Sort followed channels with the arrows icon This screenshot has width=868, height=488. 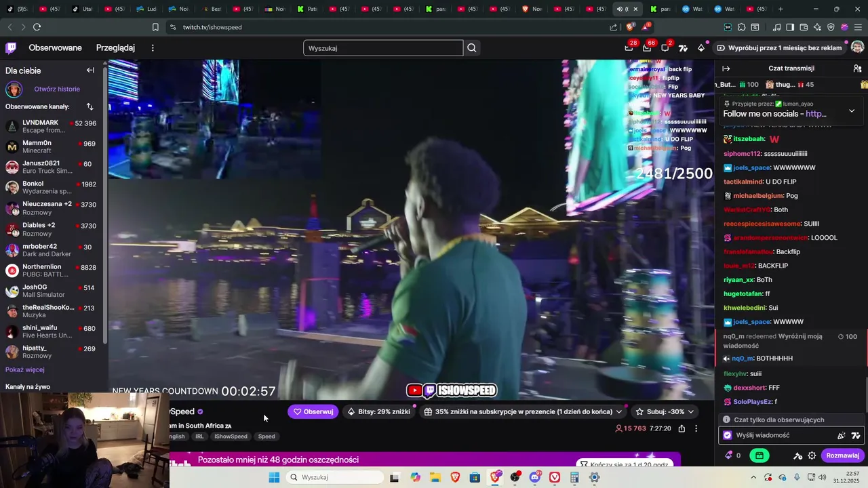90,106
